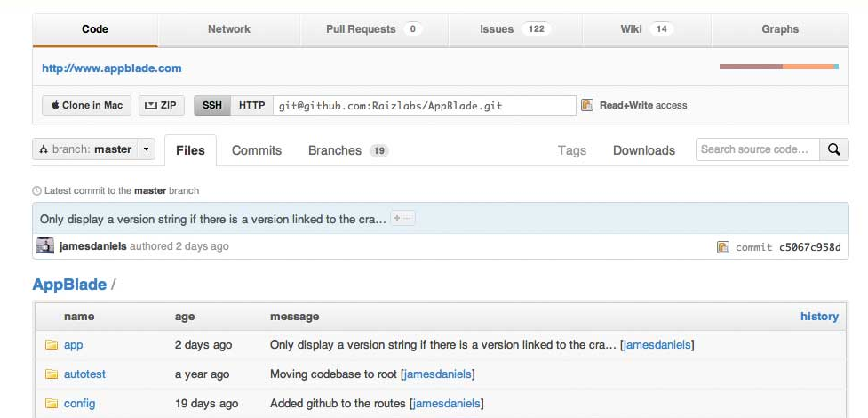Click into the git clone URL field
This screenshot has height=418, width=868.
coord(425,105)
